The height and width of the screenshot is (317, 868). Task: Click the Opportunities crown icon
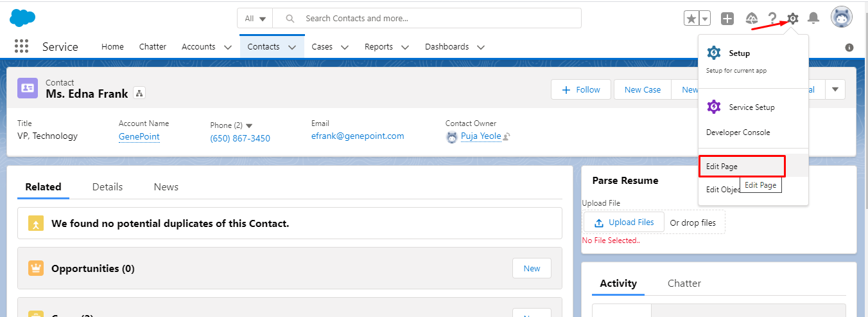36,268
